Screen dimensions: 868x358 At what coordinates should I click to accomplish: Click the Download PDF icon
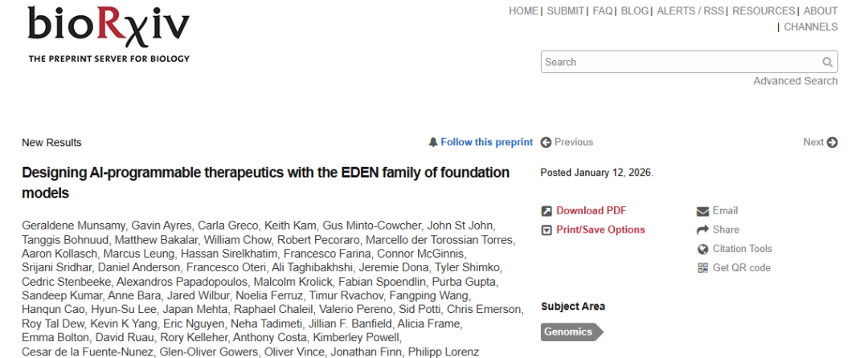(x=547, y=211)
